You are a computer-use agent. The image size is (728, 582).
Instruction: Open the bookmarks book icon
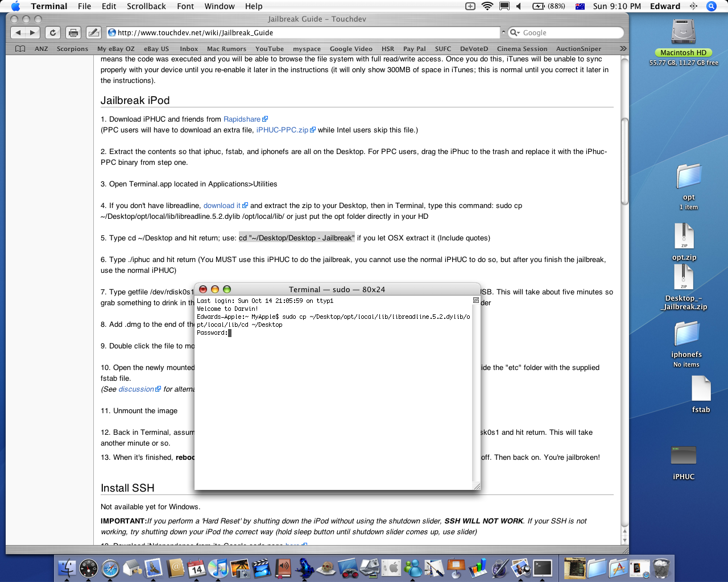point(20,49)
